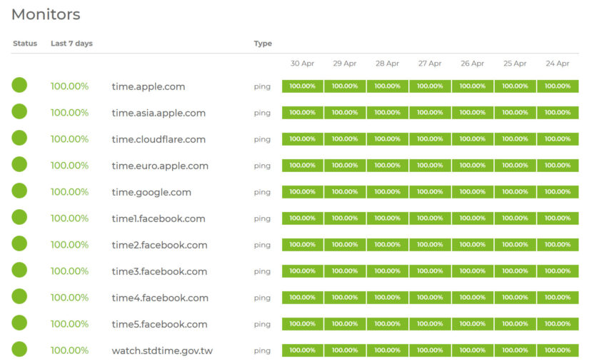Click the green status dot for watch.stdtime.gov.tw

[19, 349]
